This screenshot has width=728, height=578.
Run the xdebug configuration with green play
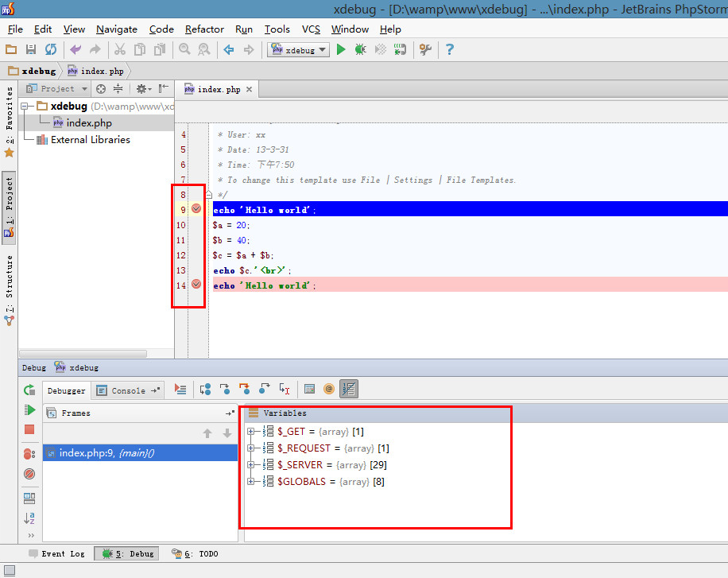pyautogui.click(x=341, y=49)
